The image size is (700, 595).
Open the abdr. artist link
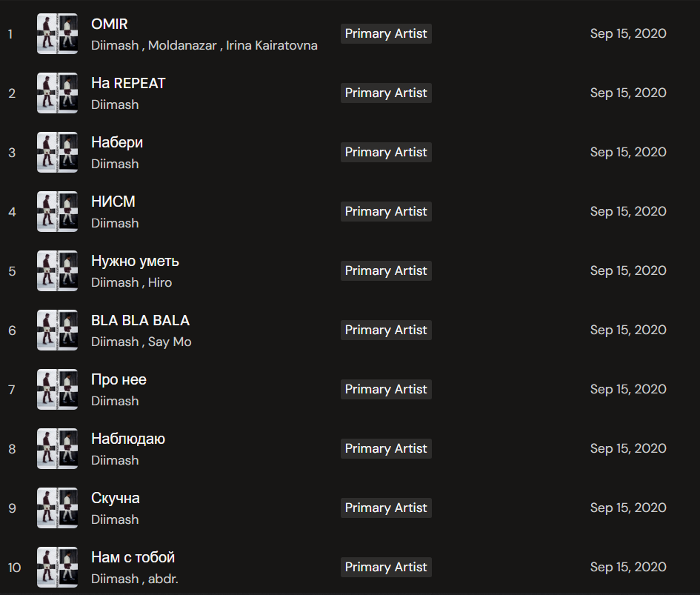coord(163,579)
